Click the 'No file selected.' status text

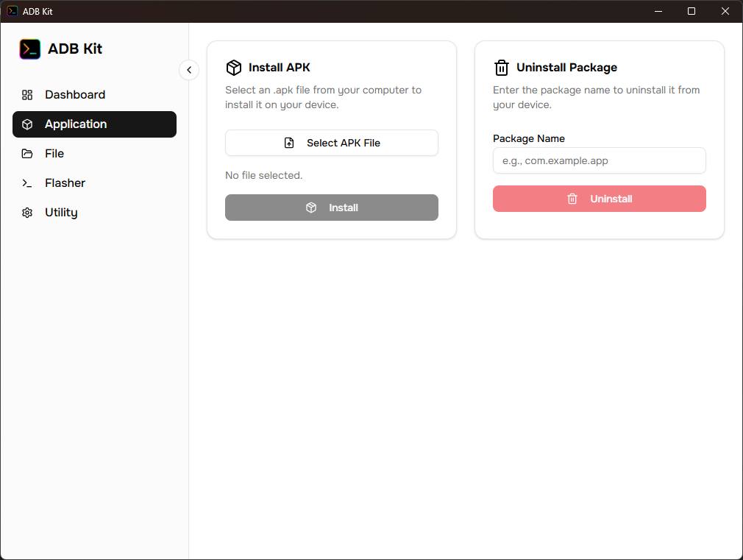(x=264, y=175)
